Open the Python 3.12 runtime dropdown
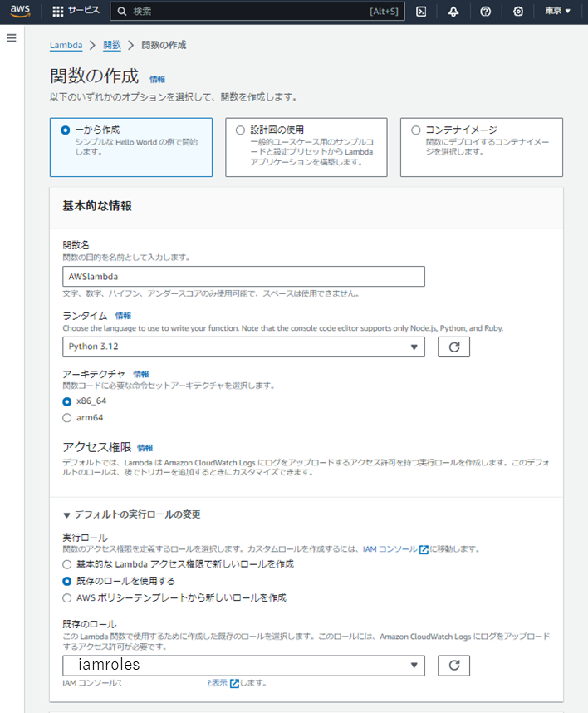 tap(243, 347)
